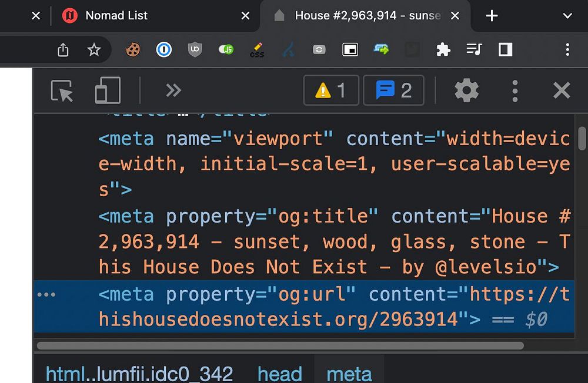Open the CSS pencil extension
The image size is (588, 383).
point(258,50)
